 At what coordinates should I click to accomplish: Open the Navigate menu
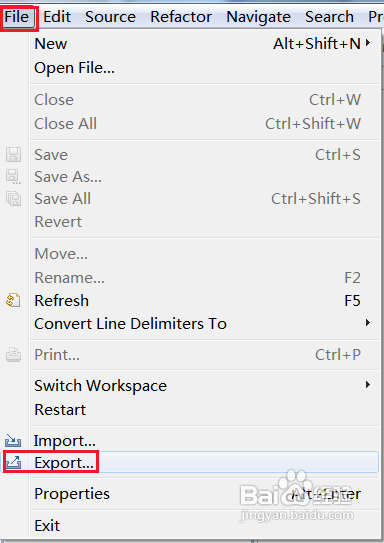(258, 16)
